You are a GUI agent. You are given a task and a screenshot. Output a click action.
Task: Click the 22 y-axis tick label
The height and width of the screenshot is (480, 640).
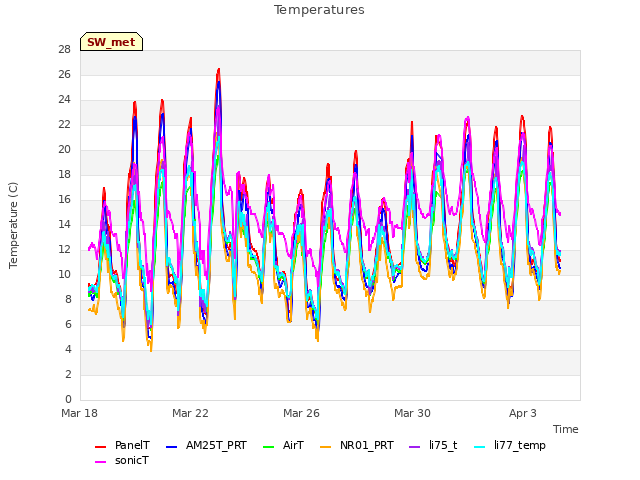(64, 124)
